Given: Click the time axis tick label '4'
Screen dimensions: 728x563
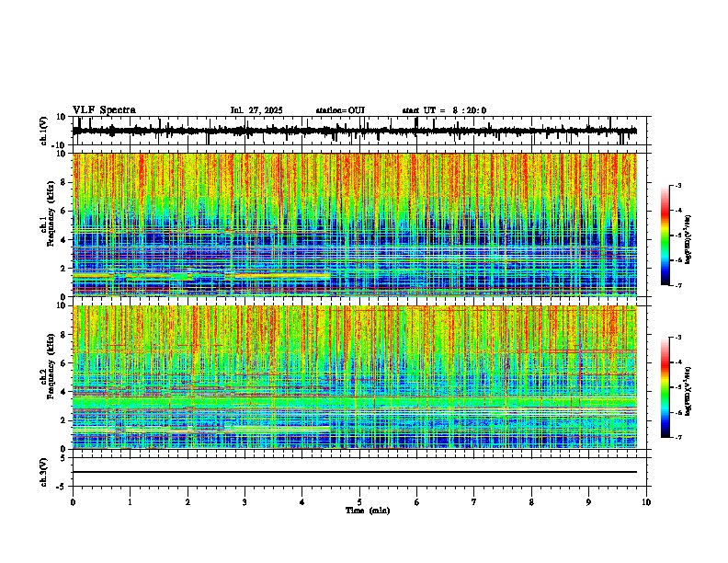Looking at the screenshot, I should point(302,502).
